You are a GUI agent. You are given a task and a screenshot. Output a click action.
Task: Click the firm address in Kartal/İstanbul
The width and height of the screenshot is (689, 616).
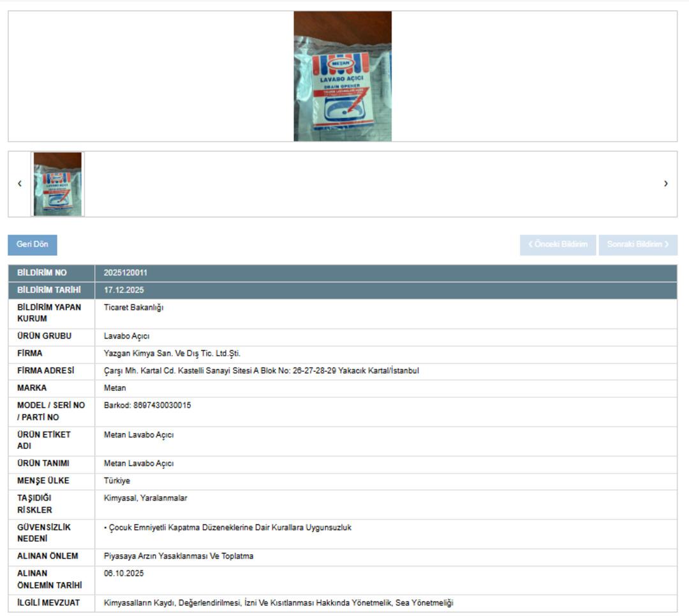[261, 370]
